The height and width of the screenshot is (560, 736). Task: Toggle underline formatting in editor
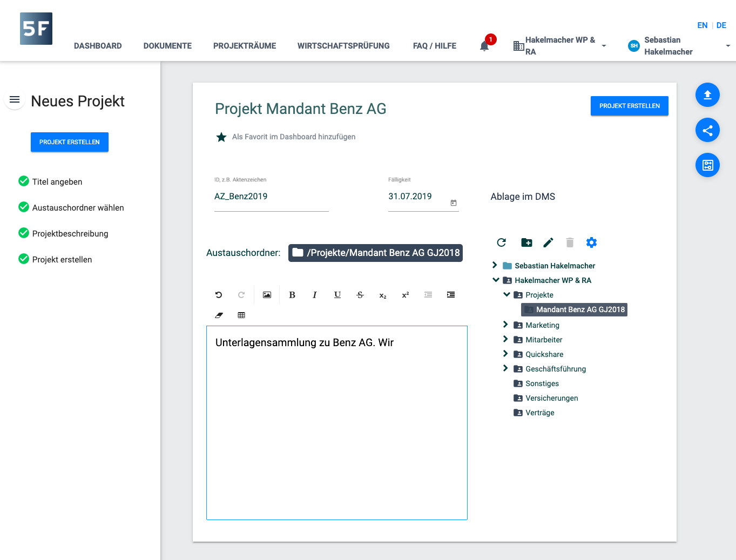(337, 295)
